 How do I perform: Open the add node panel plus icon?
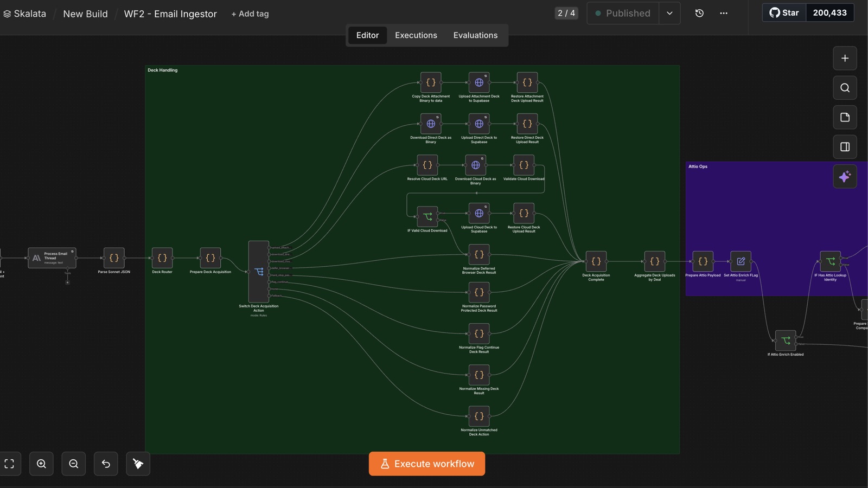click(x=845, y=59)
